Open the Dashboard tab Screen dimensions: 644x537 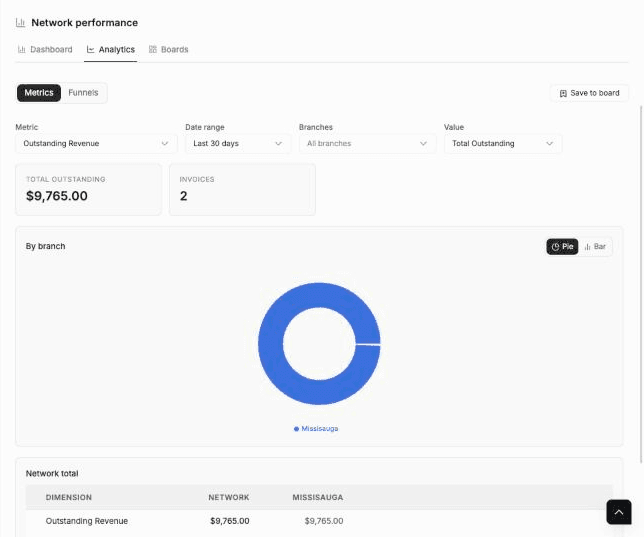tap(45, 50)
